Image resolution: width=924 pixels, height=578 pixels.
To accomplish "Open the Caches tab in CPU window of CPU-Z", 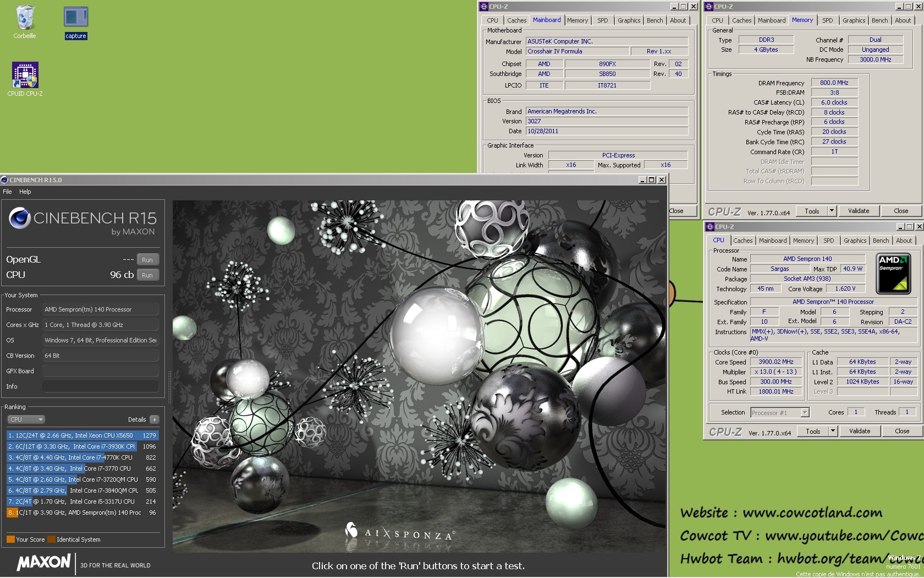I will (743, 241).
